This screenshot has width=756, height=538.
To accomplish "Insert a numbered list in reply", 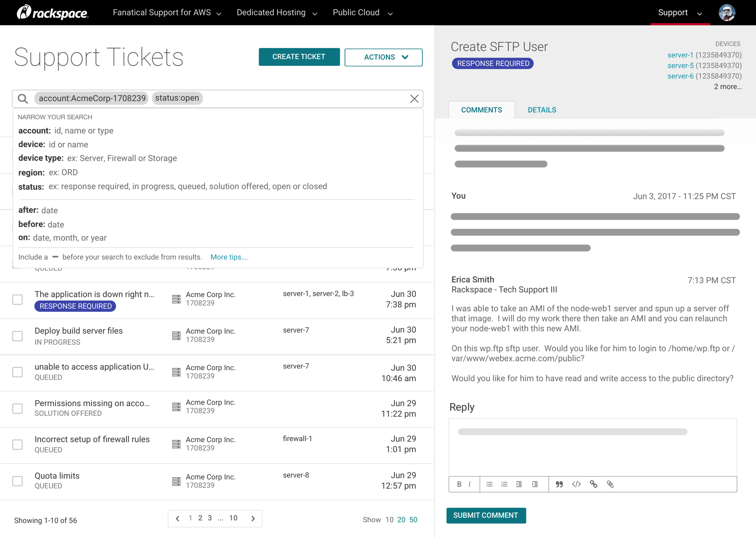I will [504, 484].
